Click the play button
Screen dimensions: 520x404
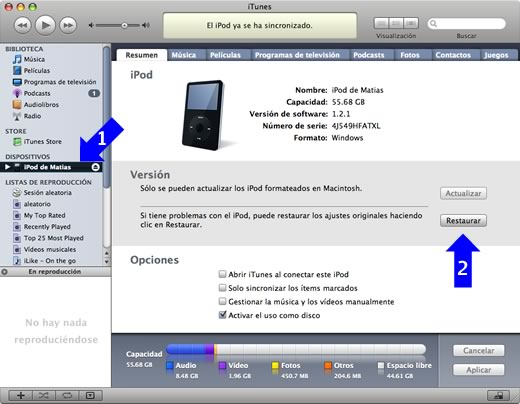click(x=45, y=25)
